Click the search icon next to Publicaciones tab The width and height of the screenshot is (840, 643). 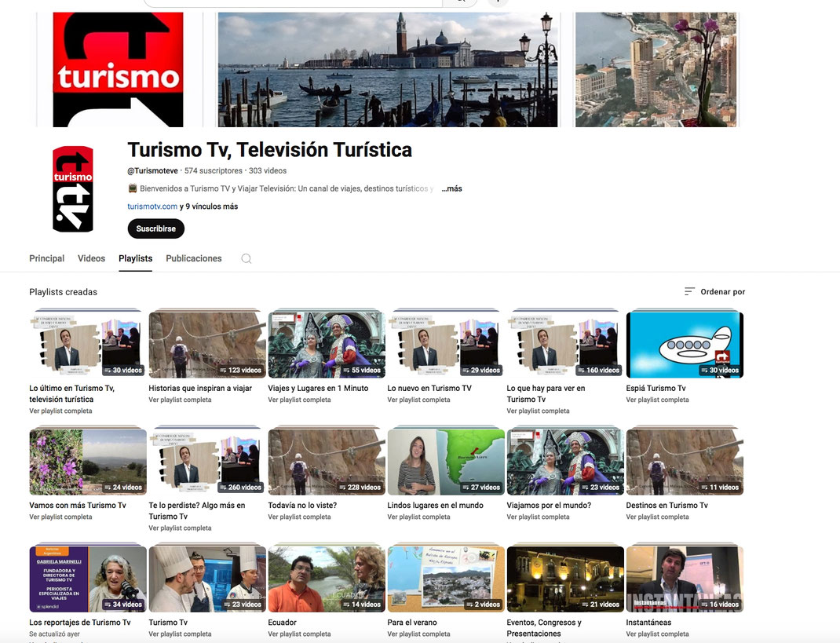tap(246, 258)
